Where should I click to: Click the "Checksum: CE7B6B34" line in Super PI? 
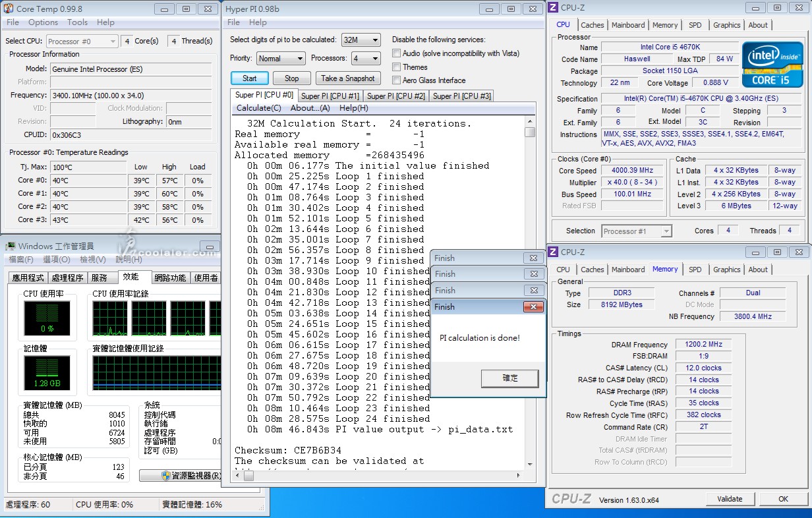click(x=288, y=450)
